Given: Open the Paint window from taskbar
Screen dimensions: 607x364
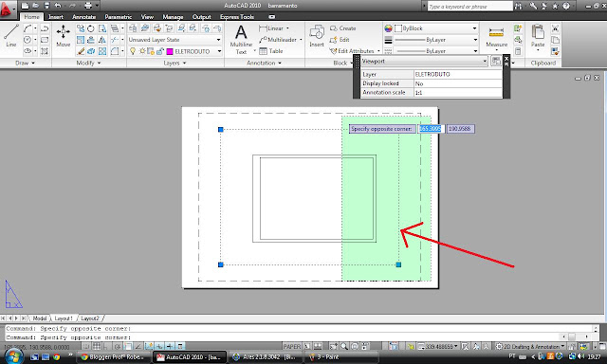Looking at the screenshot, I should click(x=341, y=357).
